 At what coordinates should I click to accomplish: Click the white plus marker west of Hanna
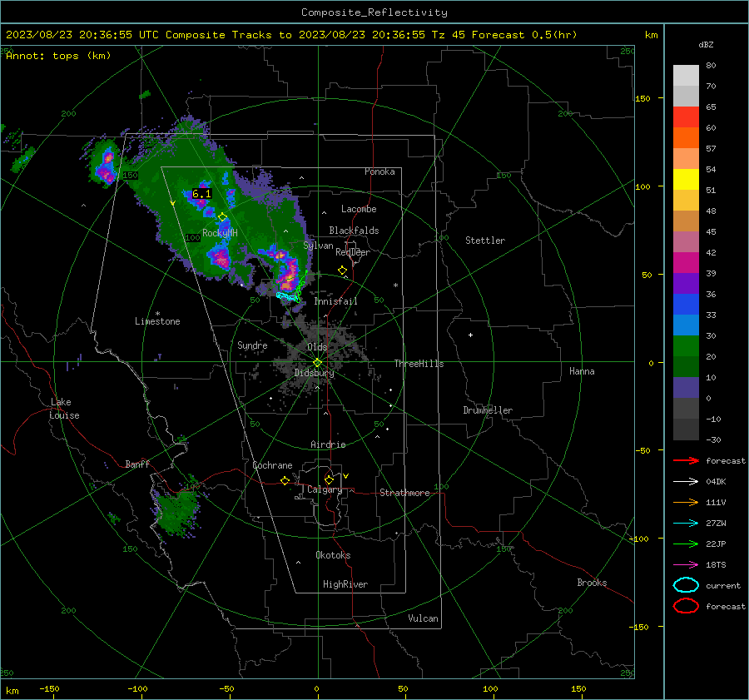(x=470, y=335)
